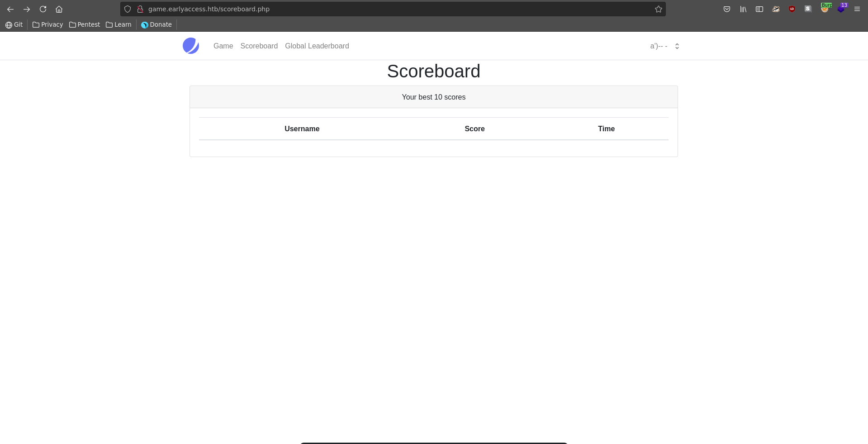Open the Donate bookmark
This screenshot has height=444, width=868.
tap(157, 24)
